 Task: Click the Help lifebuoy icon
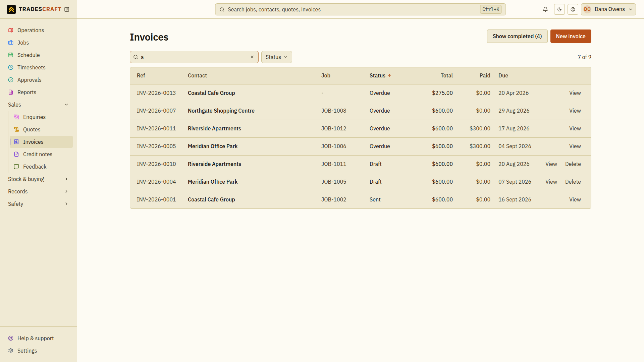(11, 338)
